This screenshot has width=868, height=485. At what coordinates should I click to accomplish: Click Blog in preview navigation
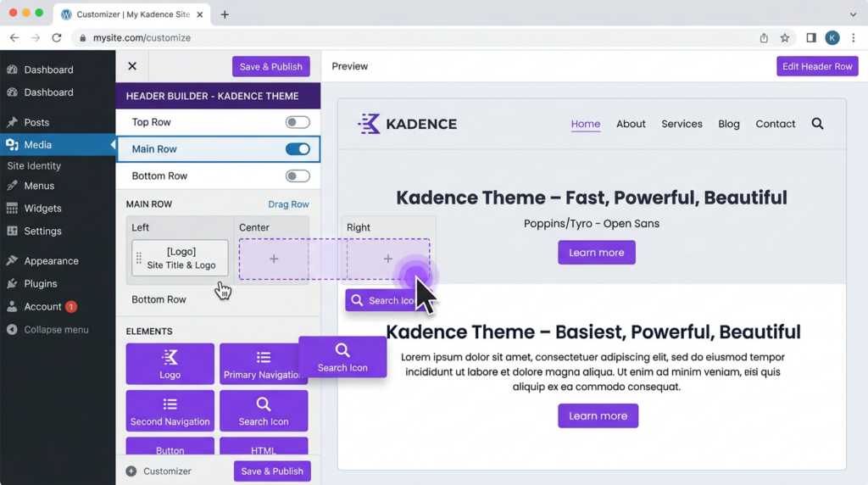728,124
